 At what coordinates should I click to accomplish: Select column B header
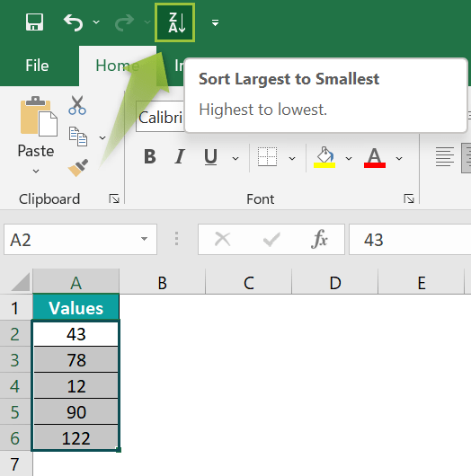click(163, 282)
